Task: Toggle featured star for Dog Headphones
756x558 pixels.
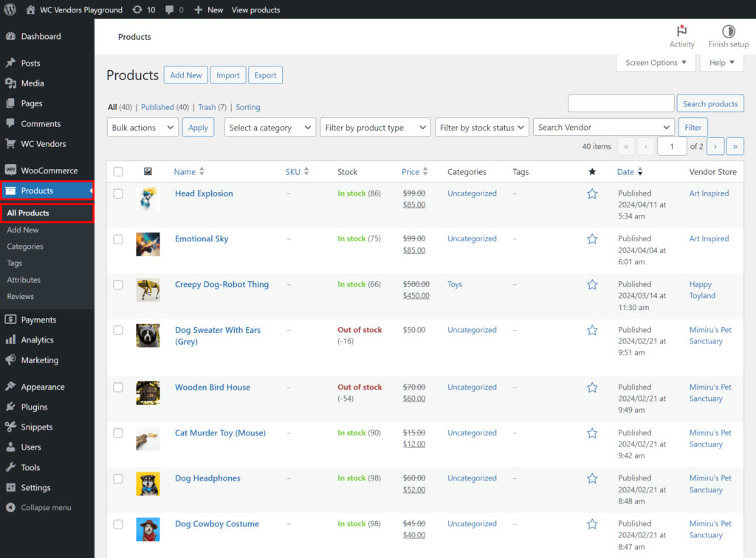Action: tap(592, 478)
